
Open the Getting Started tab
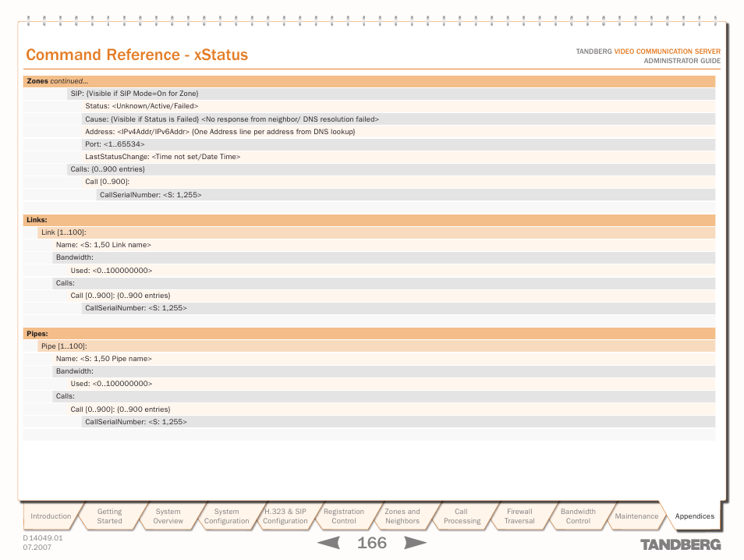[x=110, y=516]
